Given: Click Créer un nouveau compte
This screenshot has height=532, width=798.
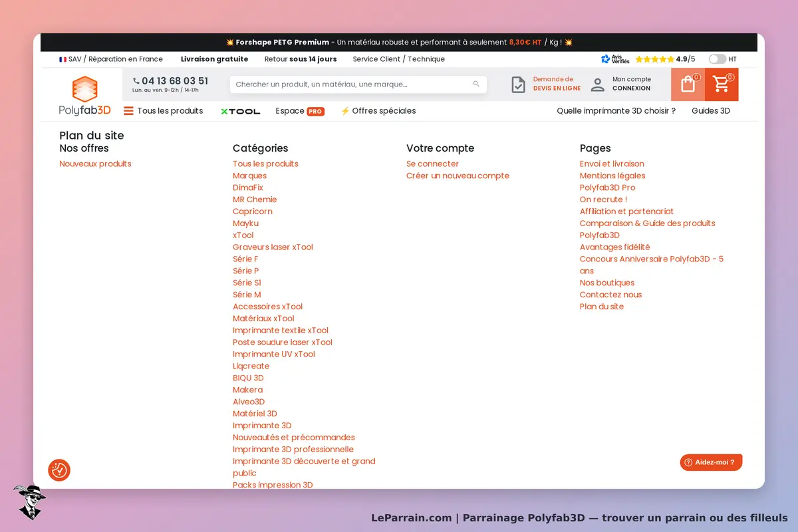Looking at the screenshot, I should tap(458, 176).
